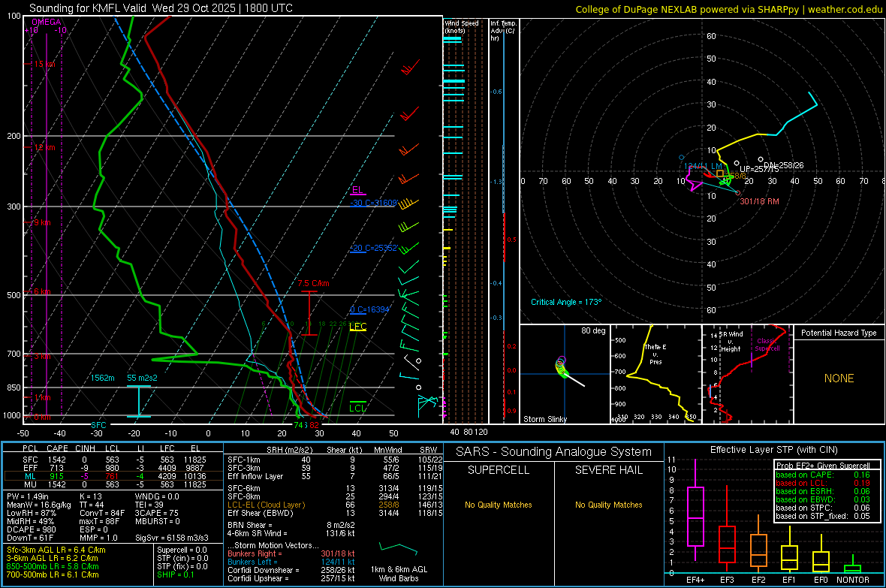This screenshot has height=588, width=886.
Task: Click the 'Sfc-3km AGL LR = 6.4 C/km' line
Action: tap(56, 550)
